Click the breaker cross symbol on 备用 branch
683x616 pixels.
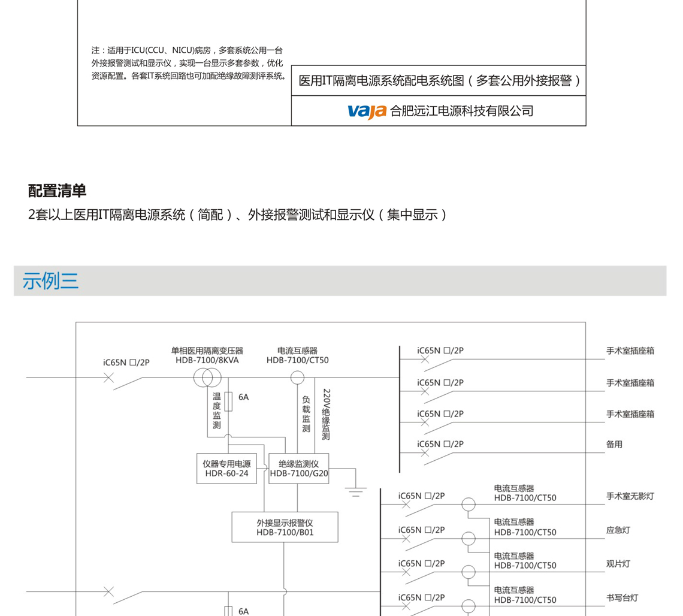click(x=424, y=453)
